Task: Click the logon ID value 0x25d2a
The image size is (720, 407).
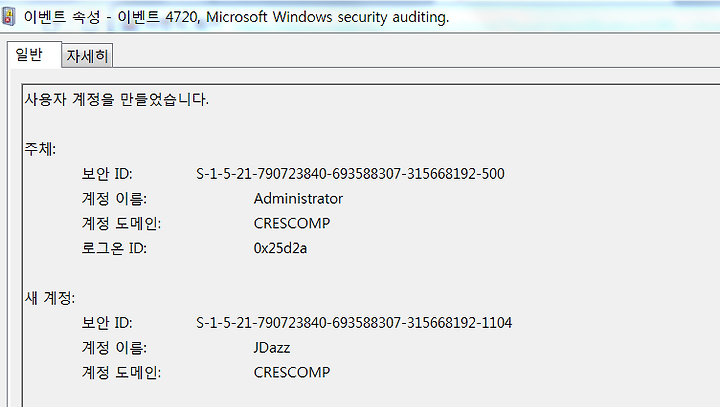Action: pyautogui.click(x=280, y=248)
